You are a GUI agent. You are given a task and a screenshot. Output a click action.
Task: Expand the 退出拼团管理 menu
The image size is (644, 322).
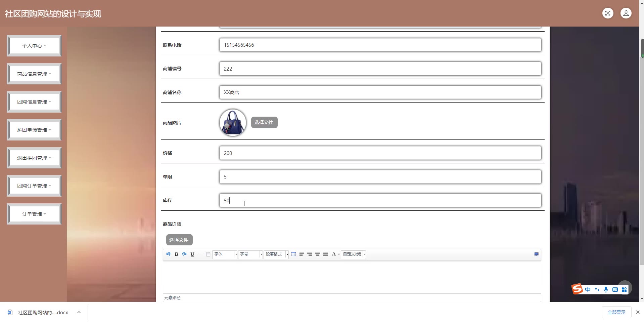click(34, 158)
